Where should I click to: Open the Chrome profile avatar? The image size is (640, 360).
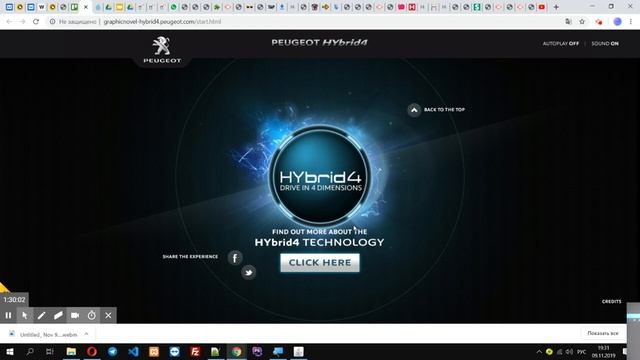(x=617, y=22)
